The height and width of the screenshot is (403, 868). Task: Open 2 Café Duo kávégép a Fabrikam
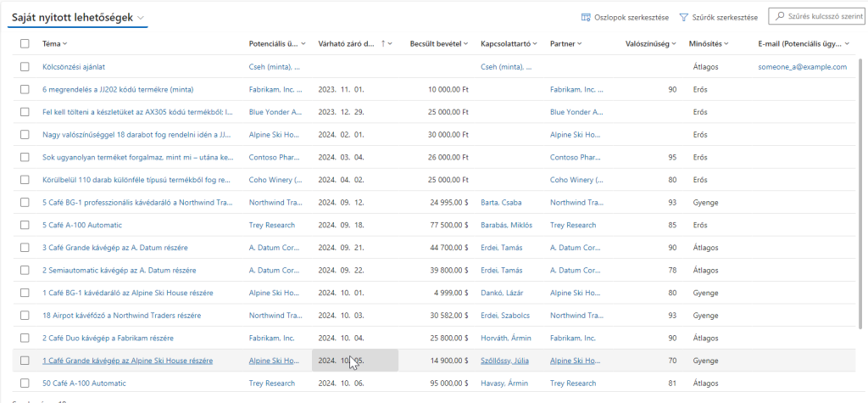click(x=108, y=338)
